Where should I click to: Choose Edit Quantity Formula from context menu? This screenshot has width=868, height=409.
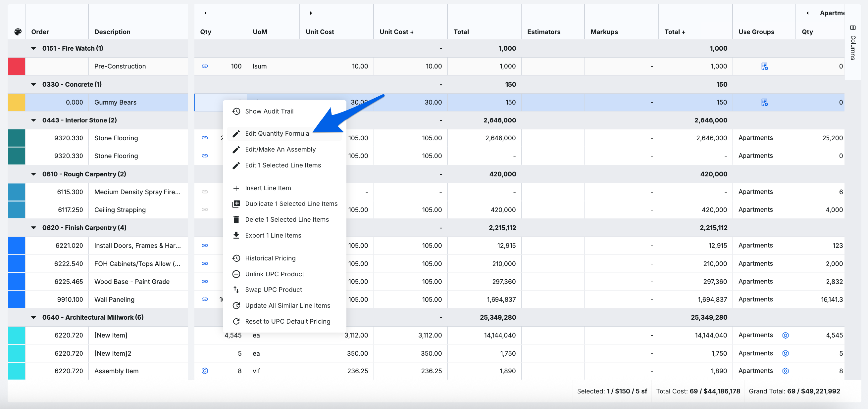pyautogui.click(x=277, y=134)
